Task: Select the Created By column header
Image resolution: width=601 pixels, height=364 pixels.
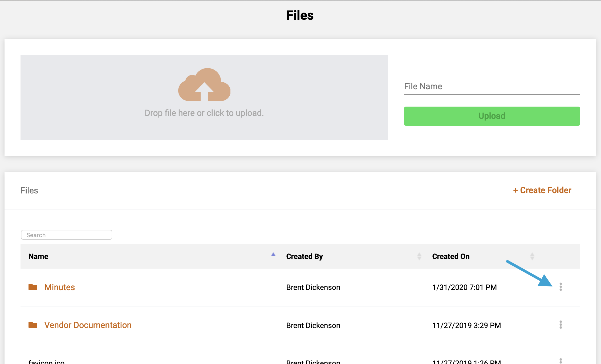Action: [304, 256]
